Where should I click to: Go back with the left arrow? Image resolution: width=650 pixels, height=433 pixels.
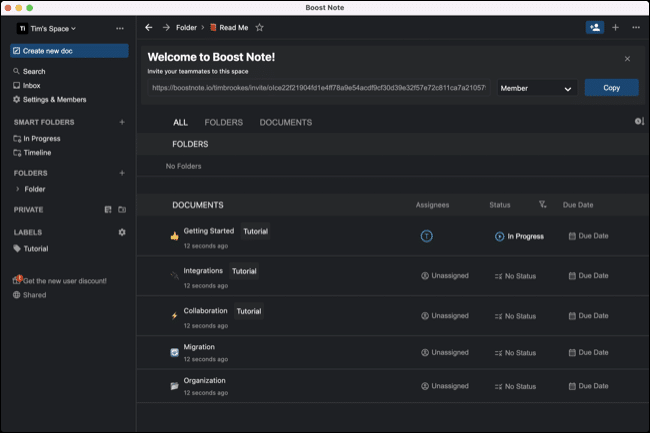tap(149, 28)
